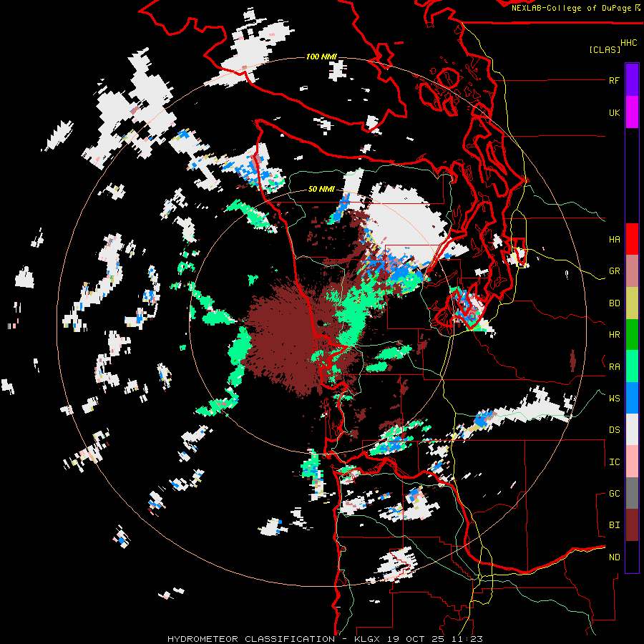644x644 pixels.
Task: Click the WS legend label
Action: tap(614, 398)
